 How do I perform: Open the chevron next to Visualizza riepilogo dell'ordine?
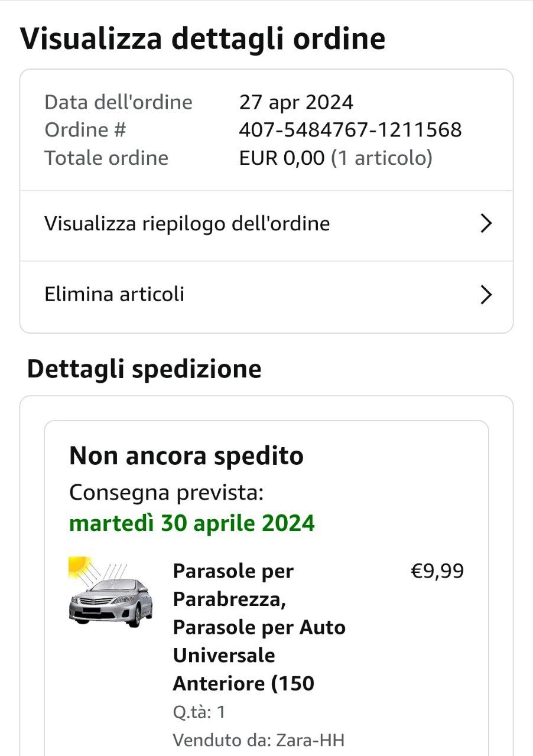click(x=486, y=224)
